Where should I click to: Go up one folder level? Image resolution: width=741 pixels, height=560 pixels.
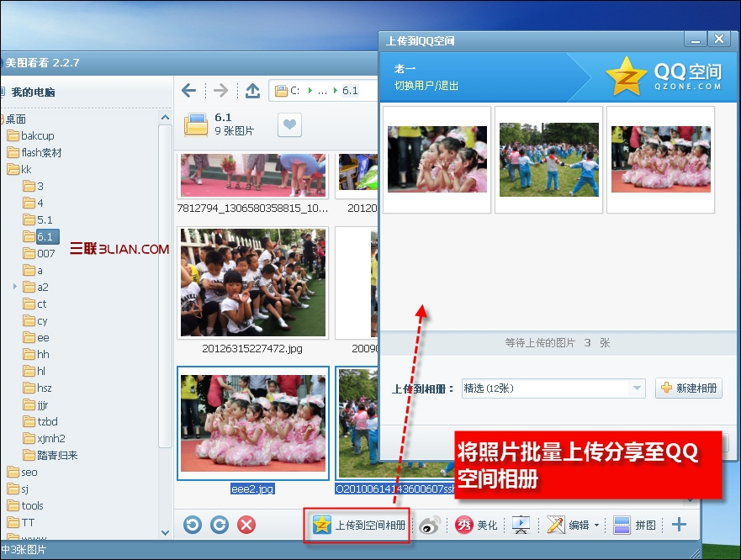253,90
